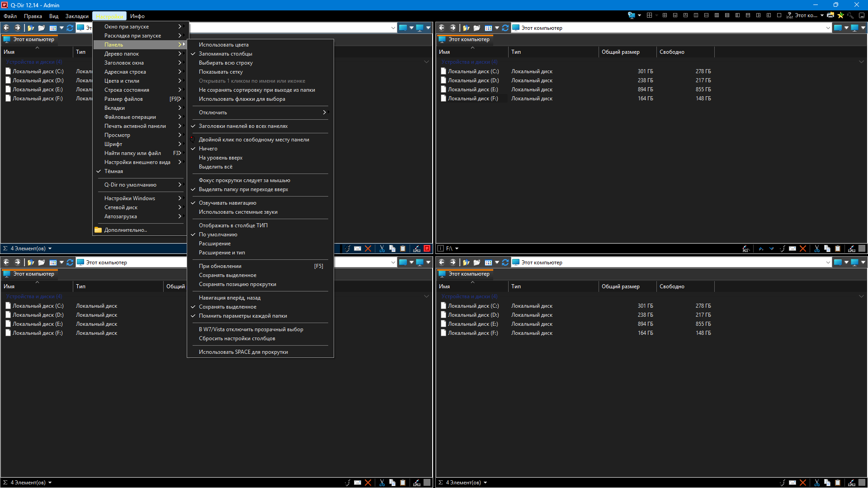Screen dimensions: 868x488
Task: Open address bar dropdown in top-right pane
Action: [x=828, y=28]
